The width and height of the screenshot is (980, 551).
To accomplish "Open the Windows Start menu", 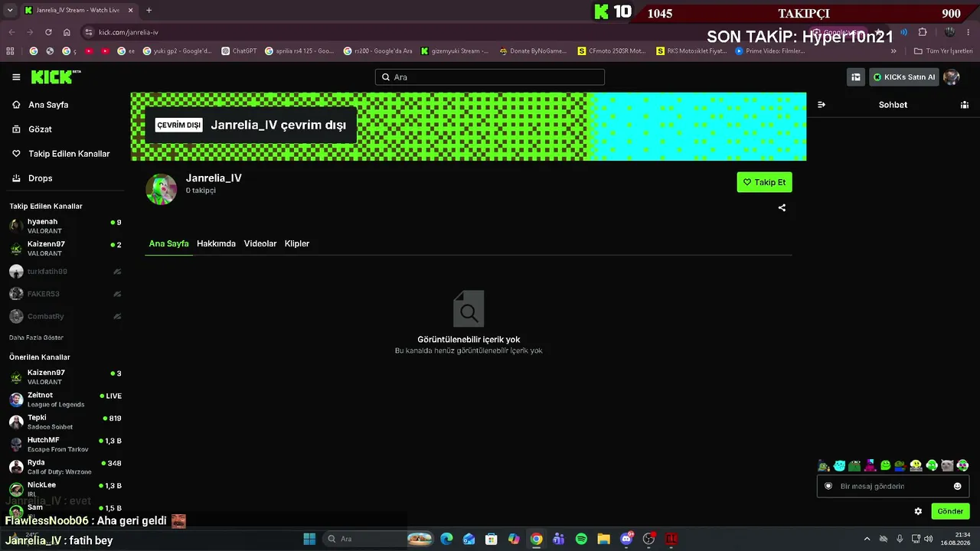I will pos(309,539).
